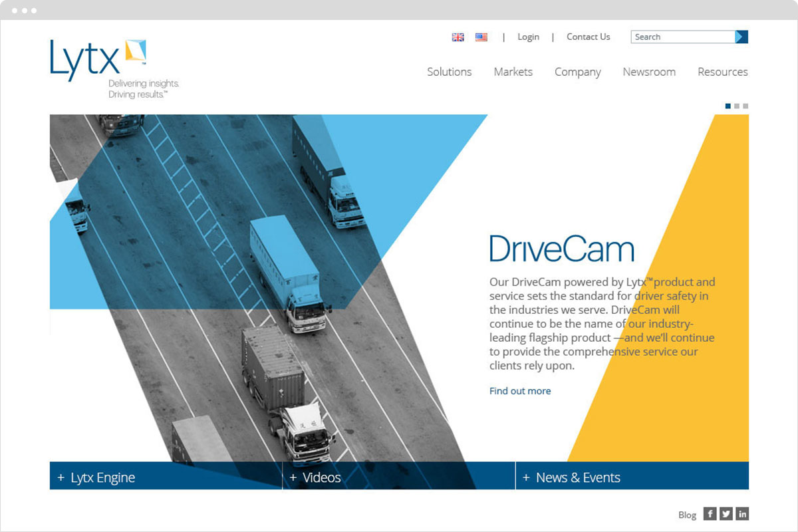Open the Resources menu
This screenshot has height=532, width=798.
(x=723, y=72)
